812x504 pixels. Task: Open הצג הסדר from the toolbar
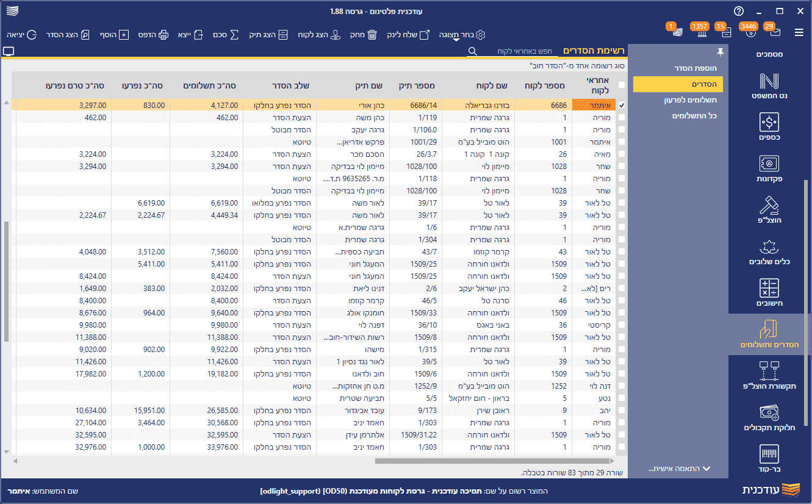click(x=68, y=35)
